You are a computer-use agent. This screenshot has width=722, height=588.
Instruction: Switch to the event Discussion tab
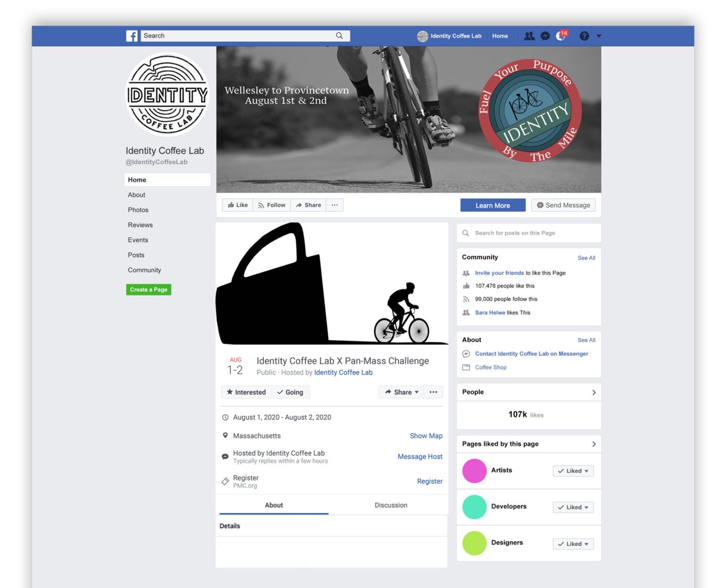[x=391, y=505]
